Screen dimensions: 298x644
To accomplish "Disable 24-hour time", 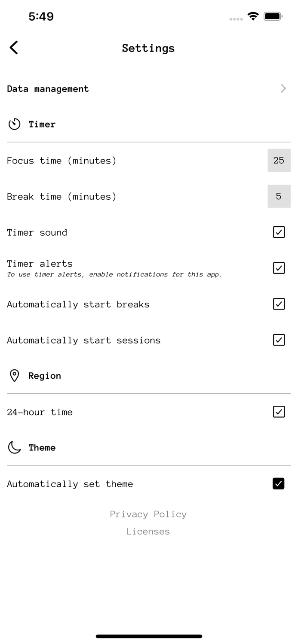I will click(x=279, y=412).
